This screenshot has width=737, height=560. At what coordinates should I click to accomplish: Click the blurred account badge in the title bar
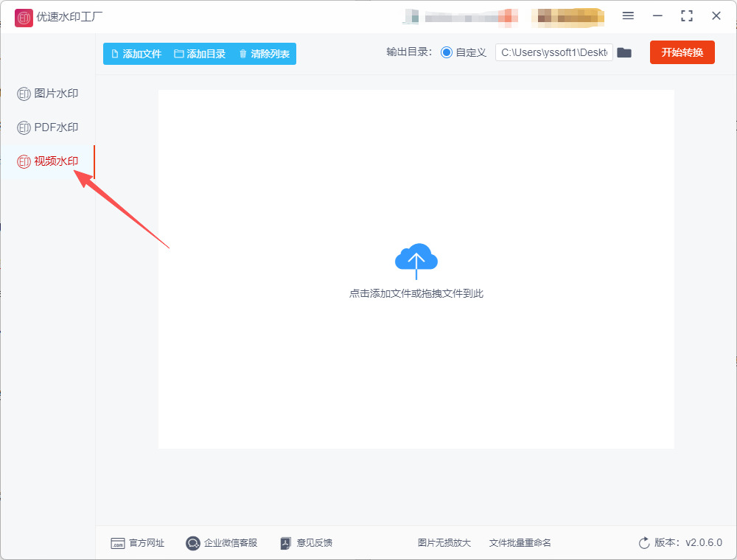[x=567, y=16]
